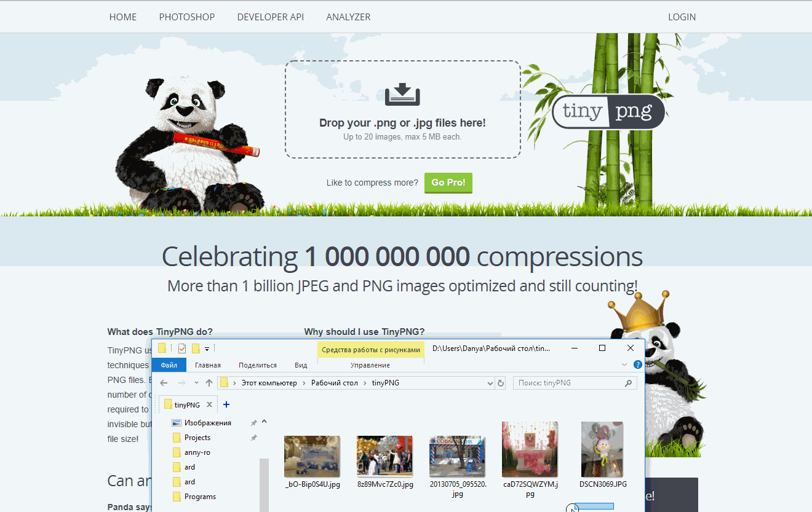812x512 pixels.
Task: Click the LOGIN link
Action: (682, 17)
